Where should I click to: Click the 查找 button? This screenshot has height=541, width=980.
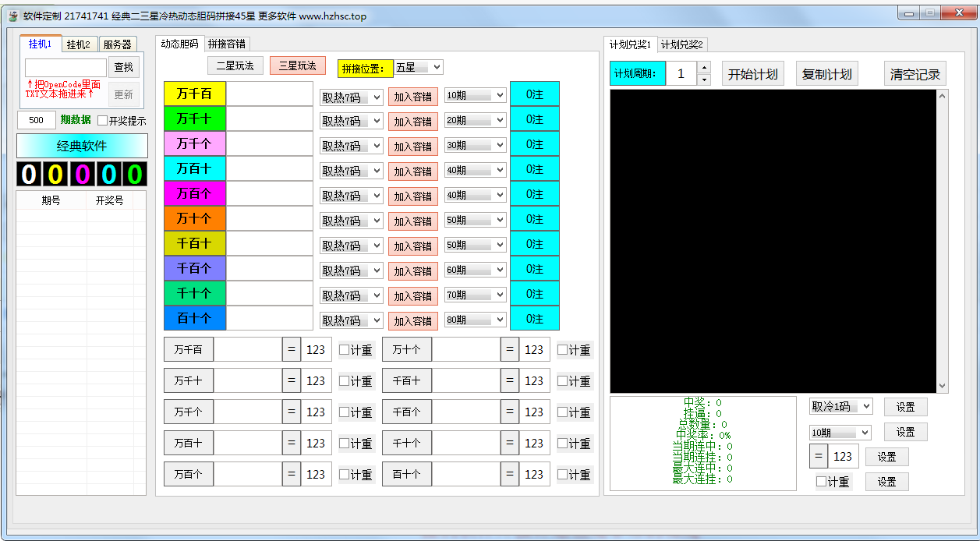124,68
